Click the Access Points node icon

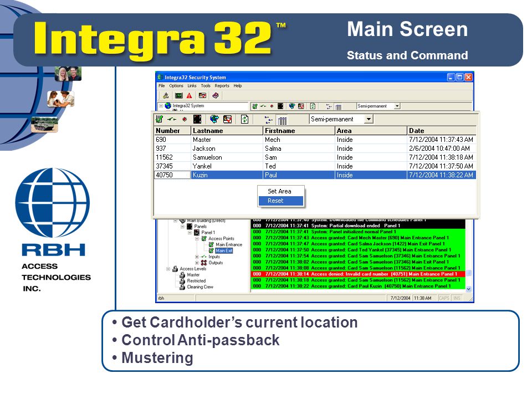point(204,238)
